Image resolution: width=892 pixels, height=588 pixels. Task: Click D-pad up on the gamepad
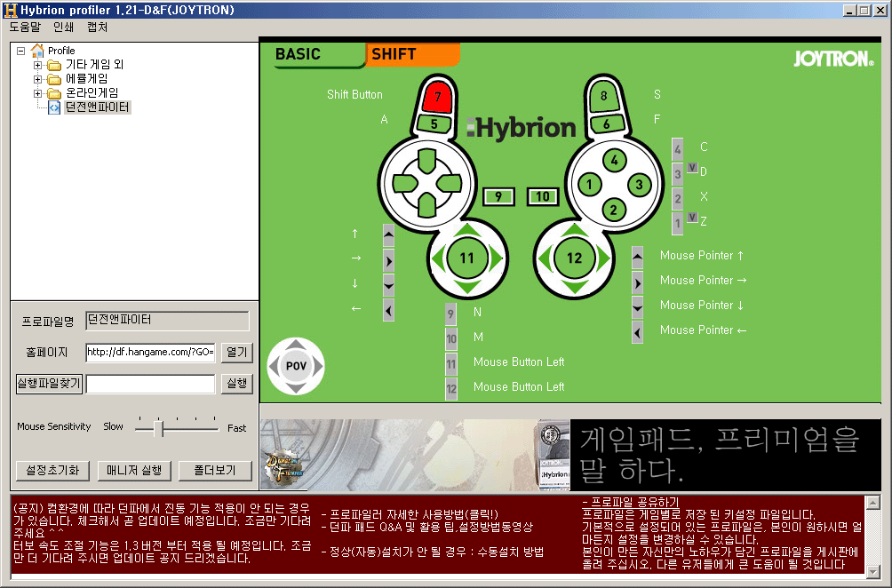[426, 161]
